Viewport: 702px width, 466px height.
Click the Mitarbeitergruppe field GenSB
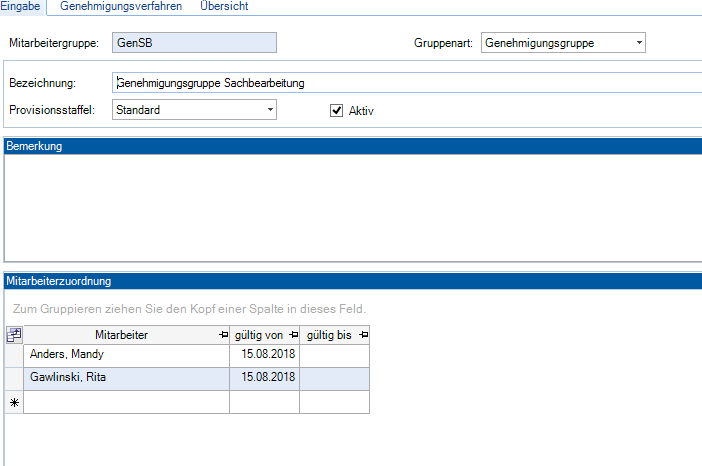pos(193,44)
